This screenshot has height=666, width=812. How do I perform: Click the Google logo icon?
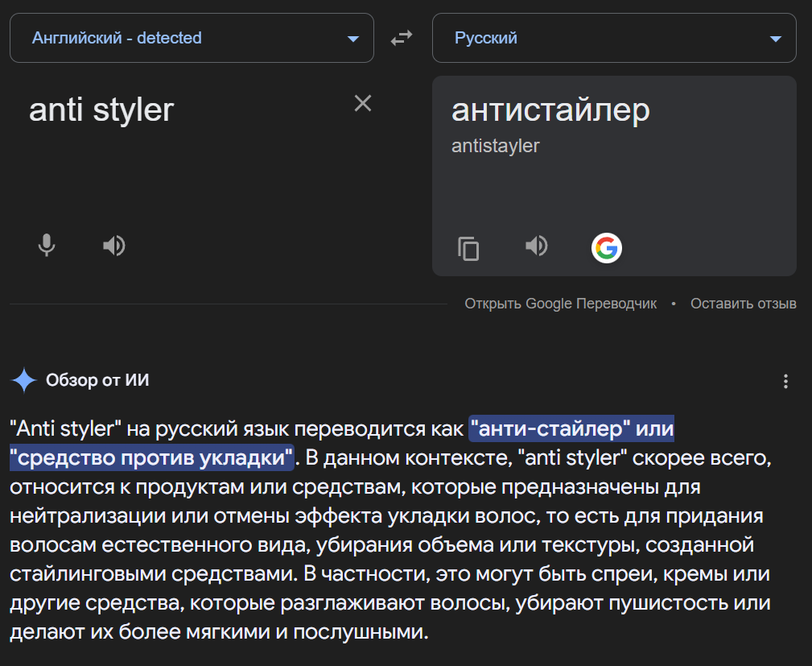606,248
